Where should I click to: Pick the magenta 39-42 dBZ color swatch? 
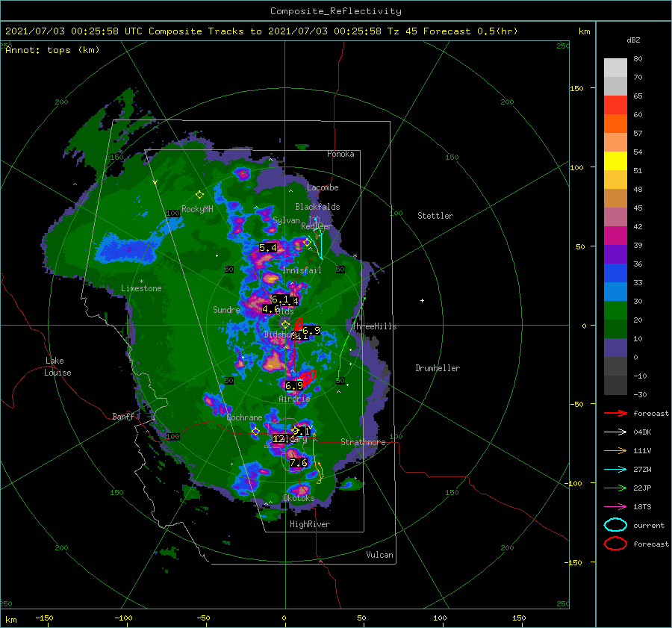coord(615,236)
